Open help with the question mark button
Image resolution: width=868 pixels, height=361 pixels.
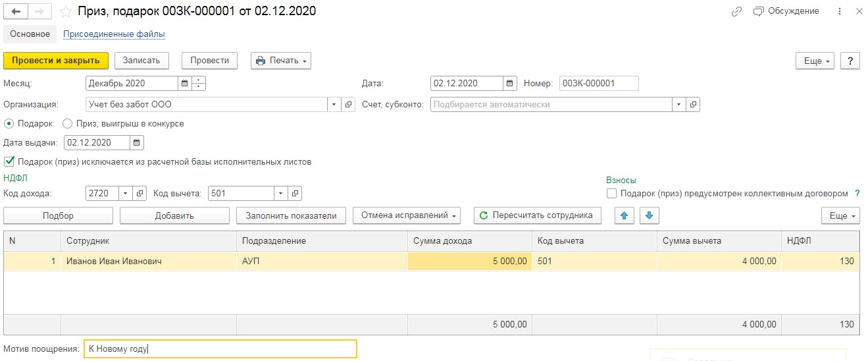tap(850, 61)
